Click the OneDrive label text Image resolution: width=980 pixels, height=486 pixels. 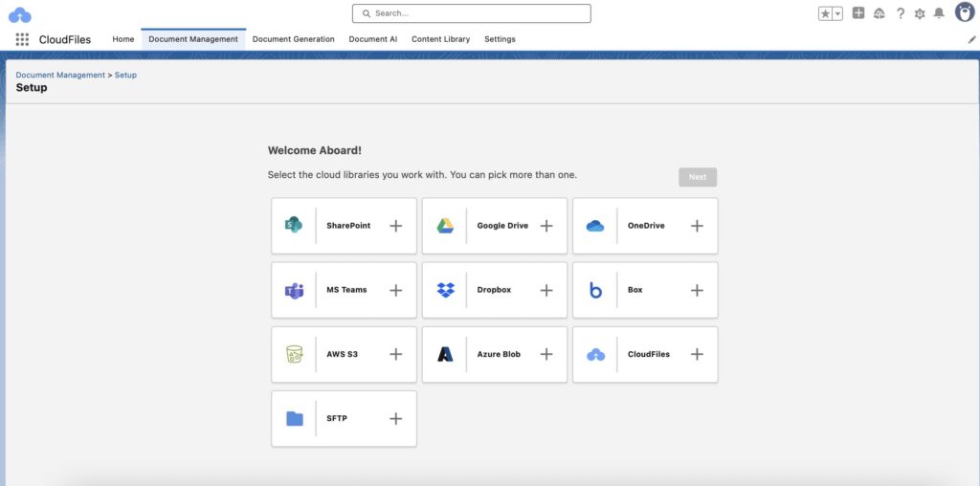(646, 226)
